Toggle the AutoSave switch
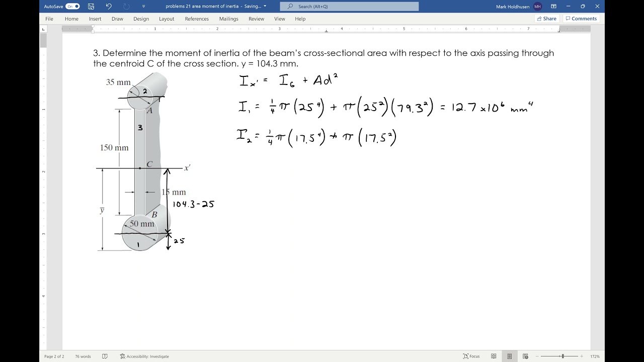Image resolution: width=644 pixels, height=362 pixels. coord(72,7)
